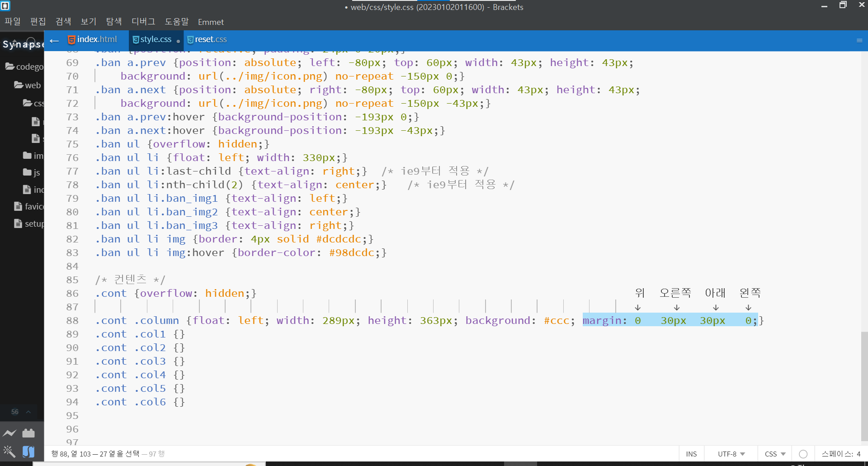
Task: Collapse the codego folder
Action: 24,67
